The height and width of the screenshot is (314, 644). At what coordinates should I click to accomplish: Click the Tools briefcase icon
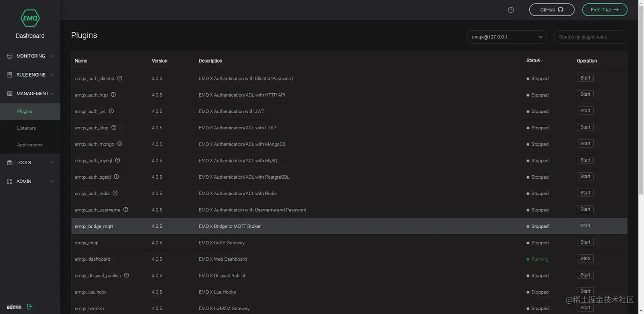click(10, 163)
